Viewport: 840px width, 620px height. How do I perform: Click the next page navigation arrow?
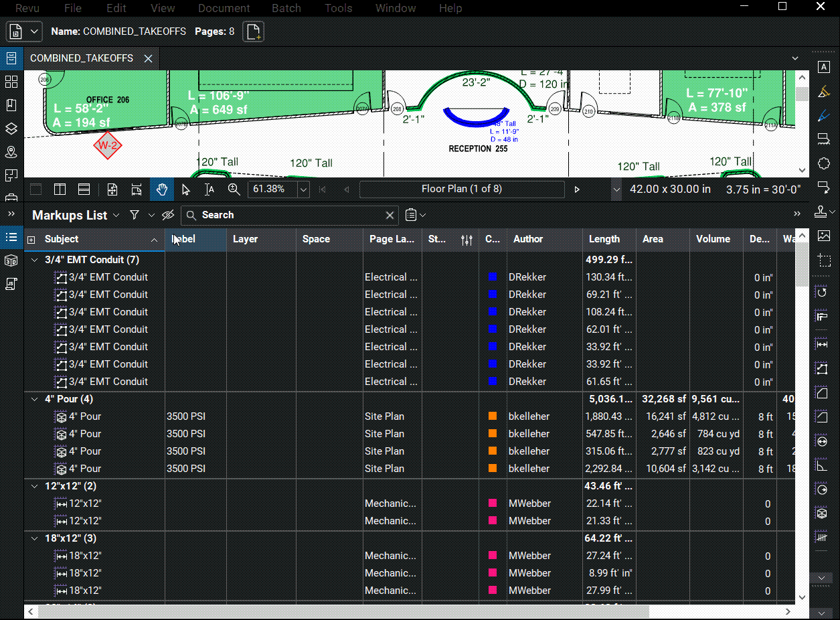(x=577, y=189)
